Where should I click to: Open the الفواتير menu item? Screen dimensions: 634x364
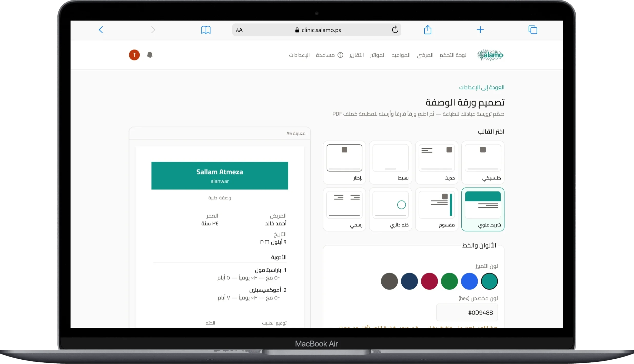tap(378, 55)
